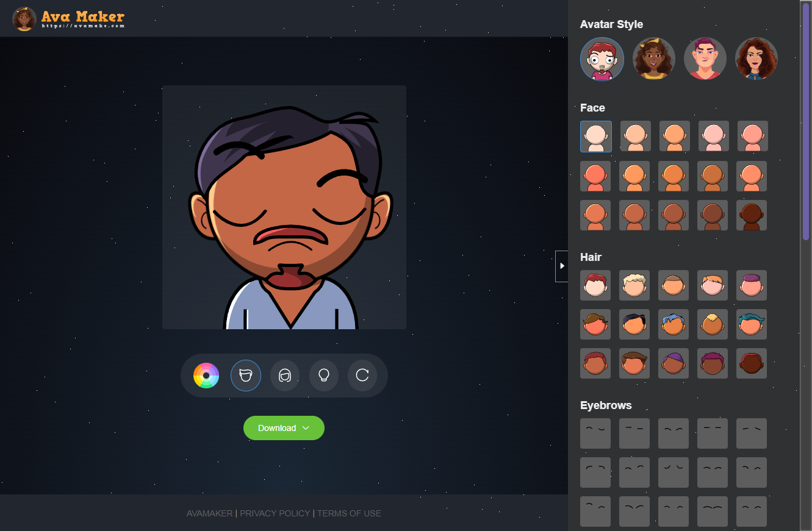Click the avatar preview image
The height and width of the screenshot is (531, 812).
284,207
